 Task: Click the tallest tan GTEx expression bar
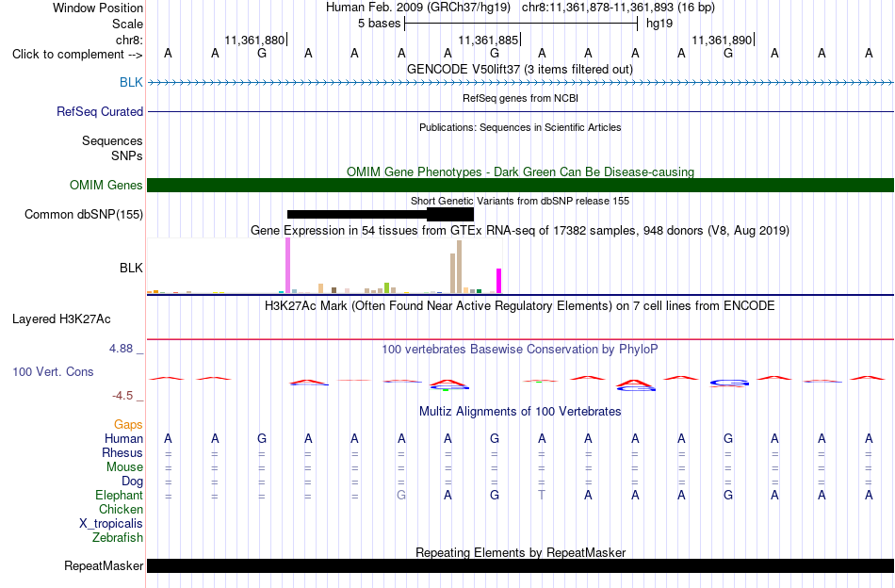pyautogui.click(x=459, y=267)
